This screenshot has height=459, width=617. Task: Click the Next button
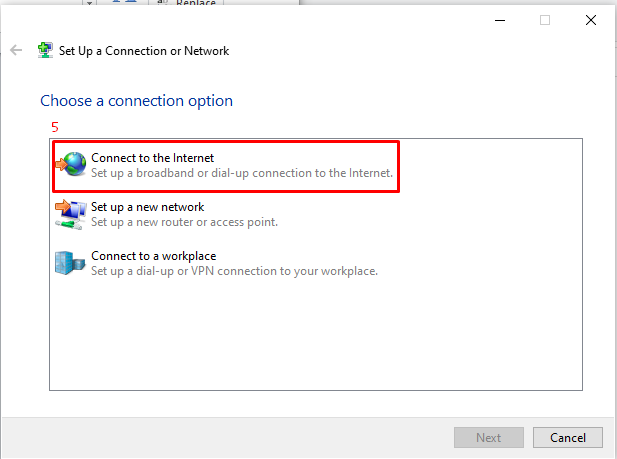[489, 437]
